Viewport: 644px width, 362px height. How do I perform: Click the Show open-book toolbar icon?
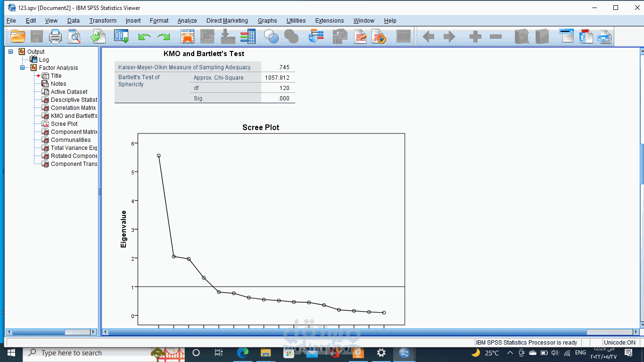pos(521,36)
